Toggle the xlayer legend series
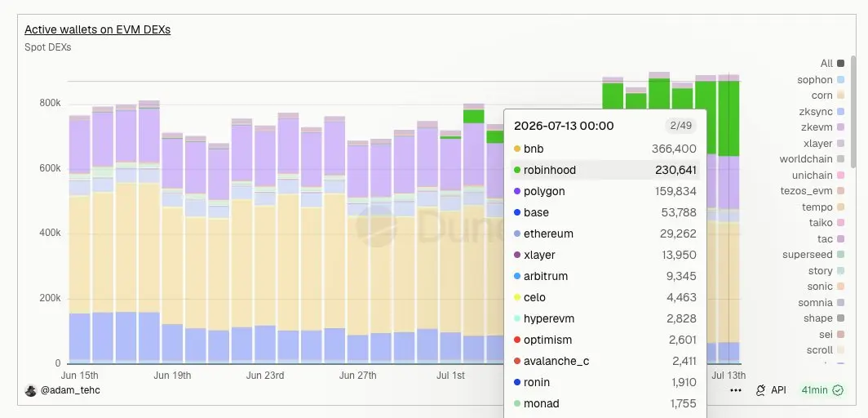Screen dimensions: 868x418 pyautogui.click(x=824, y=144)
